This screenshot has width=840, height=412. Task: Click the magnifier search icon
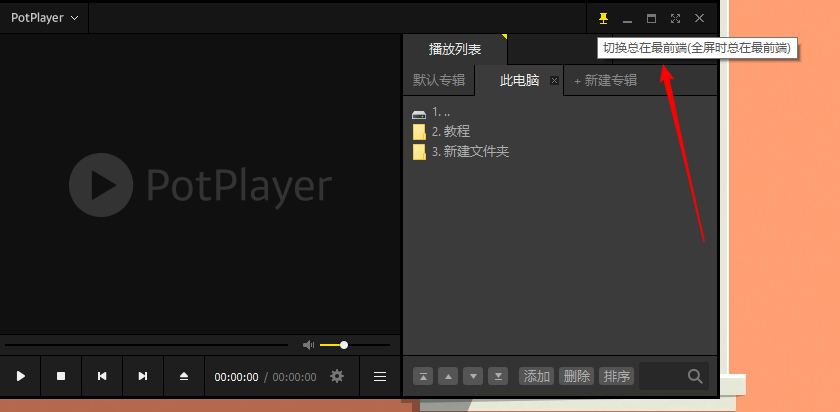coord(695,377)
